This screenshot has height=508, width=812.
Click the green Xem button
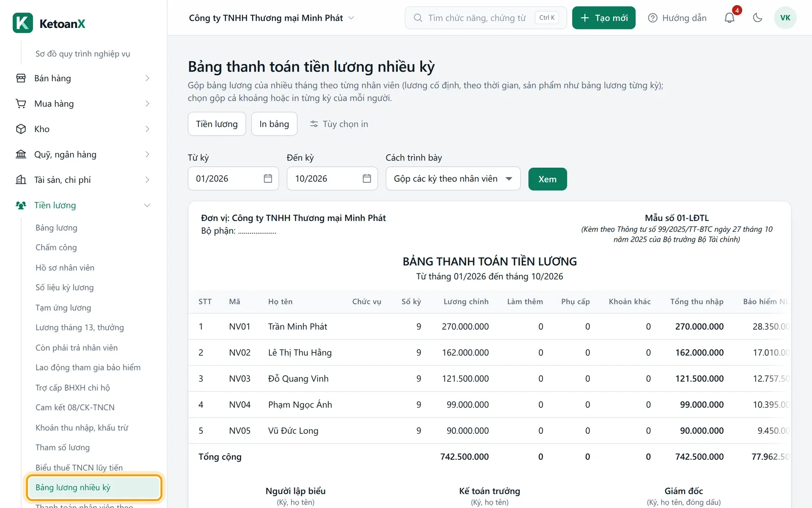click(x=547, y=179)
